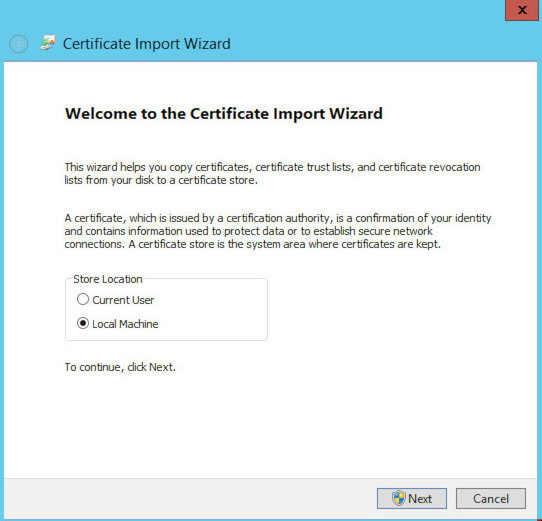Click the UAC shield icon on Next

(x=399, y=499)
